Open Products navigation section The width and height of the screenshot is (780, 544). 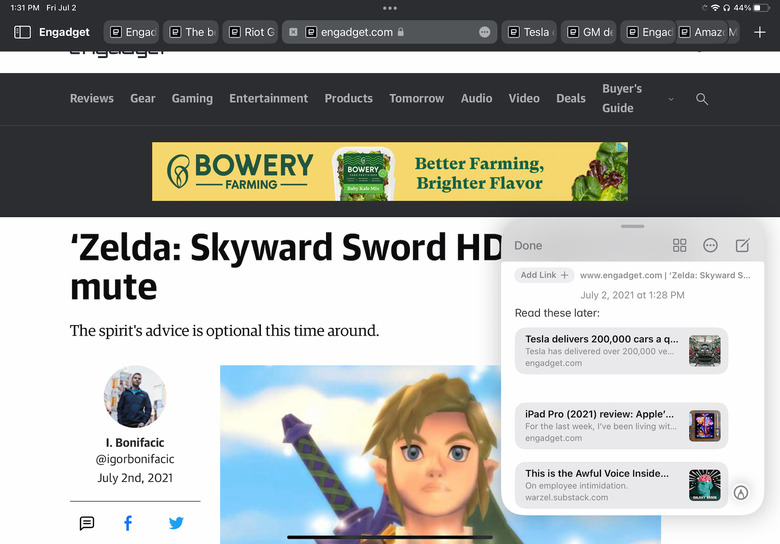click(x=349, y=98)
